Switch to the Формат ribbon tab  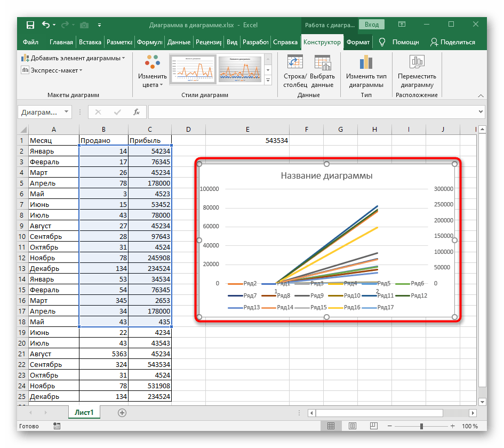coord(358,42)
